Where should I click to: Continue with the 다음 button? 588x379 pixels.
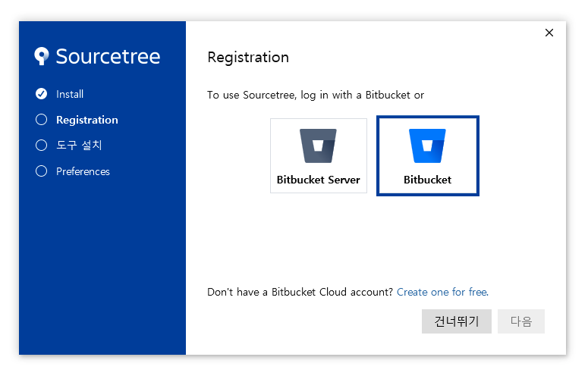tap(521, 321)
